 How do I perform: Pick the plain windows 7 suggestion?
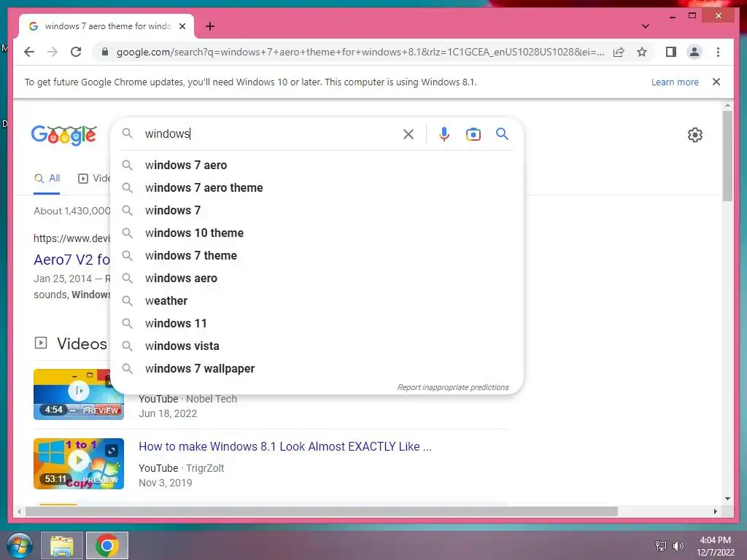317,211
